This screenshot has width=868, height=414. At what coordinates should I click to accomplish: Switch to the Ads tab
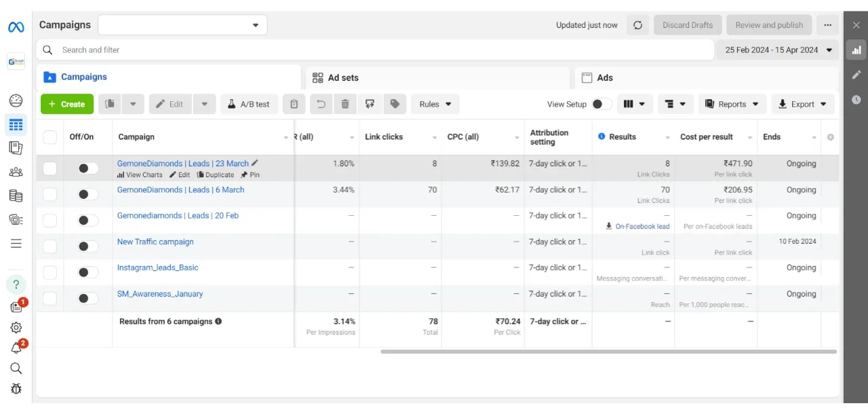pyautogui.click(x=707, y=77)
